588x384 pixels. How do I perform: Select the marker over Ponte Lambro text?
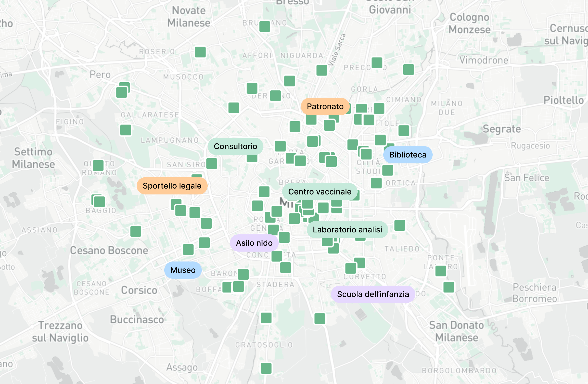pos(441,271)
